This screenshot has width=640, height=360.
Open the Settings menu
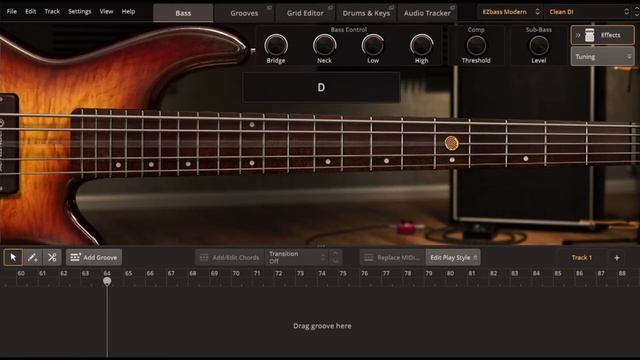tap(80, 11)
